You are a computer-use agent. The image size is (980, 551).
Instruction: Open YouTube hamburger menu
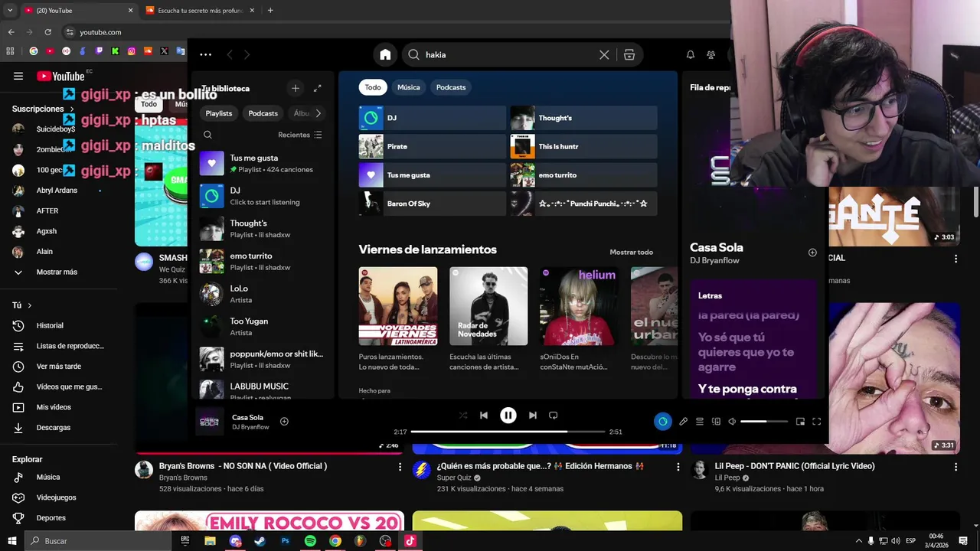(18, 76)
